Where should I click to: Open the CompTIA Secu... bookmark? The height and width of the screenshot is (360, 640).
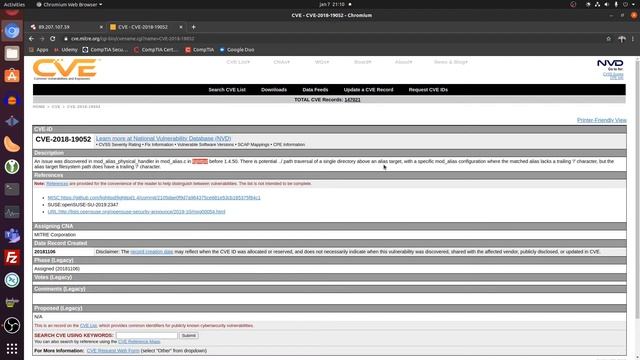point(105,50)
